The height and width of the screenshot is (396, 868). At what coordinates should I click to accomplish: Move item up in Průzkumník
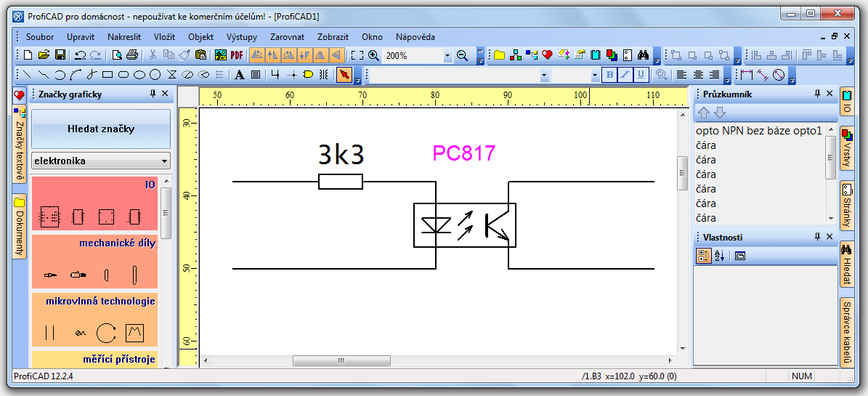pyautogui.click(x=704, y=113)
